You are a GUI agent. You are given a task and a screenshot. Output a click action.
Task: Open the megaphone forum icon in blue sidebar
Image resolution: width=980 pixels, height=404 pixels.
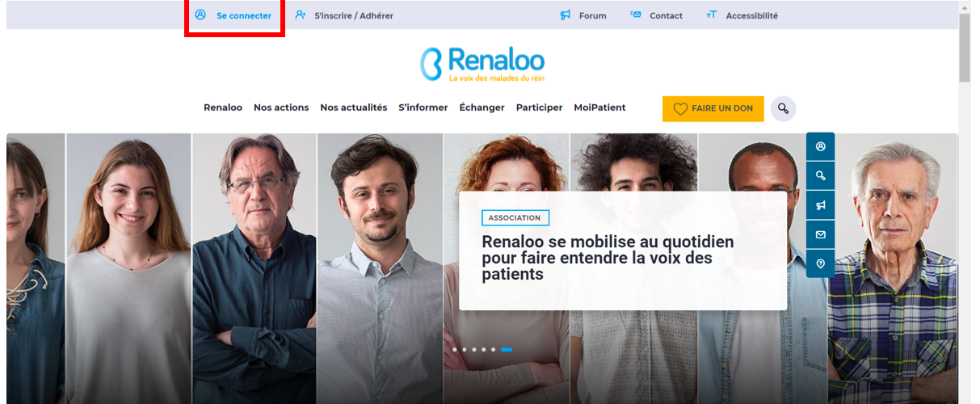point(820,205)
